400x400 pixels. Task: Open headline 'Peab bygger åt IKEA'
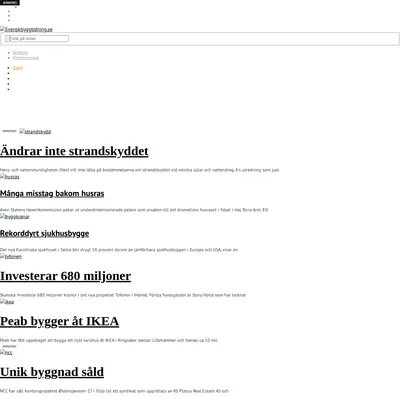(59, 321)
